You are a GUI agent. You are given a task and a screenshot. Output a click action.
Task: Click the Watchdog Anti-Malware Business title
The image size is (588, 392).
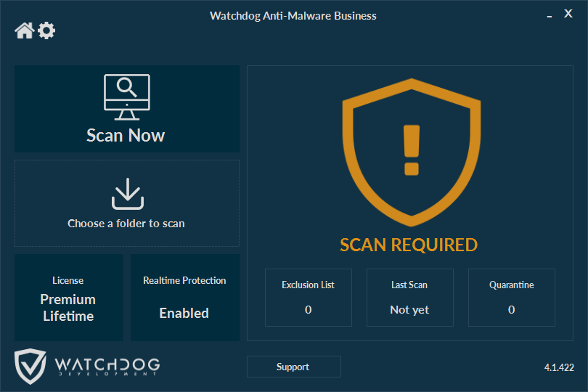tap(293, 16)
